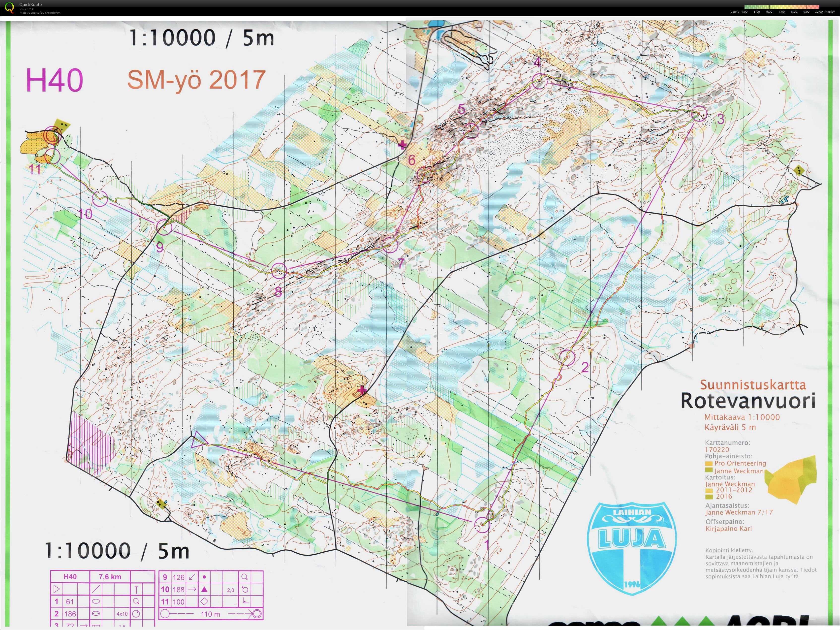Click the Käyräväli 5 m line

[730, 427]
